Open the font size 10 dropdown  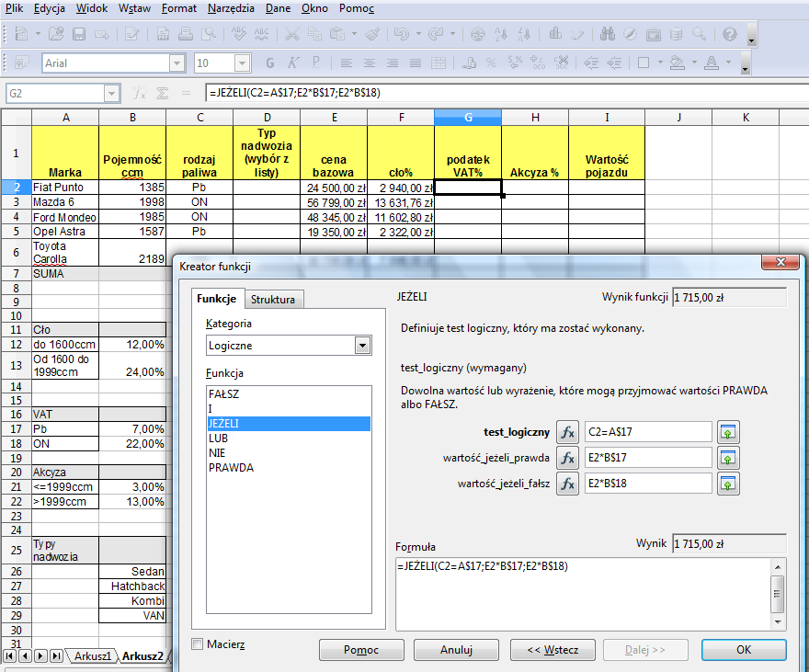[242, 63]
